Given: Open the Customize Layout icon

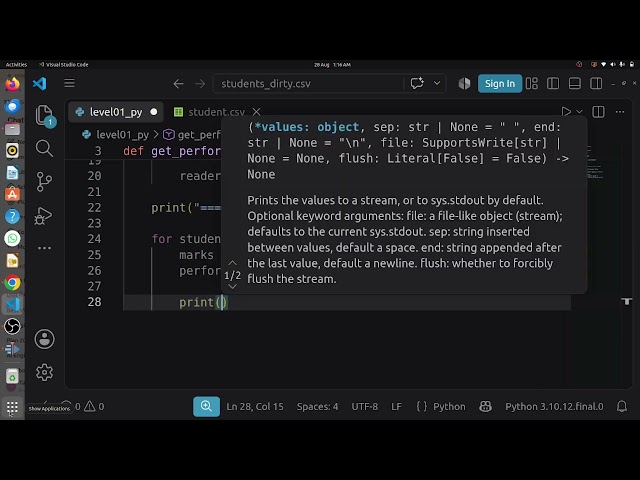Looking at the screenshot, I should 532,83.
